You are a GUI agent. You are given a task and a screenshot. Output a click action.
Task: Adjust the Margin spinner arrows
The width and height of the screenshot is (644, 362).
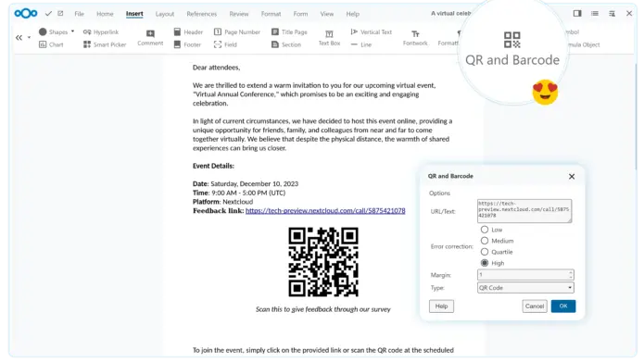point(571,275)
